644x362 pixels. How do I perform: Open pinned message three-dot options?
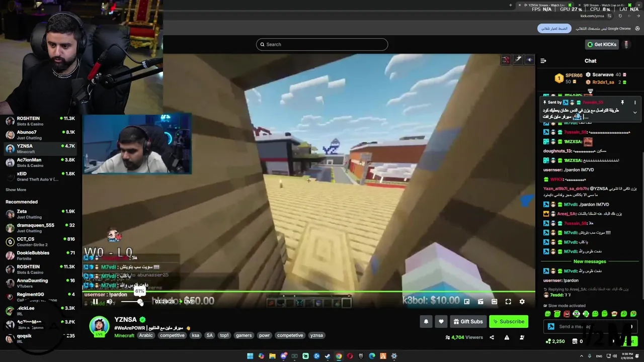tap(635, 103)
